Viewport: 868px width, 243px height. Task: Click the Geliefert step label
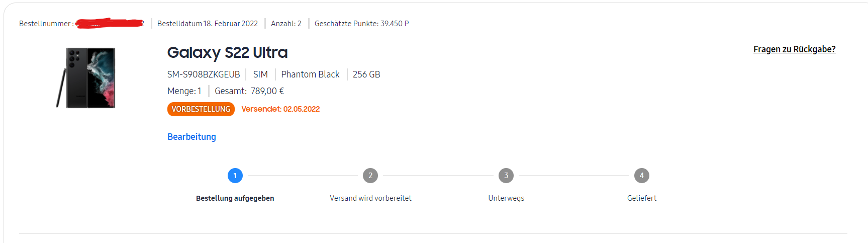(x=642, y=198)
